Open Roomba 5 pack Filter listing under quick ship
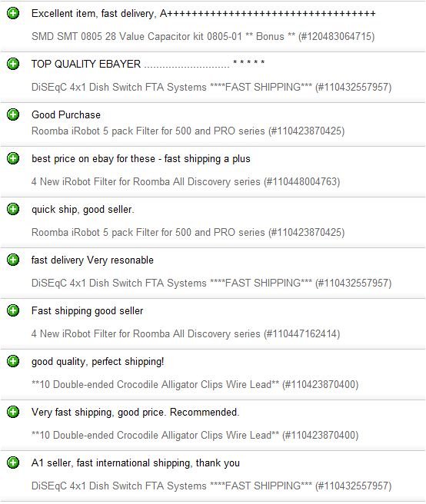Screen dimensions: 426x504 (x=188, y=232)
